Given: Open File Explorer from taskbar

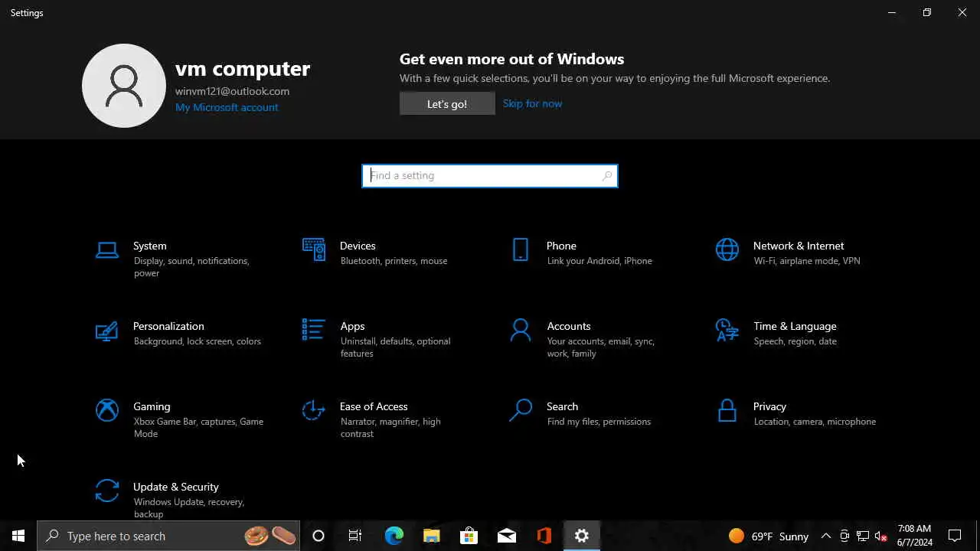Looking at the screenshot, I should point(432,536).
